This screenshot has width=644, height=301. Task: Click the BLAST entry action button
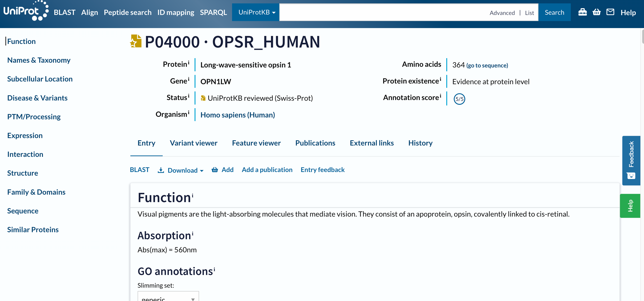pyautogui.click(x=139, y=170)
